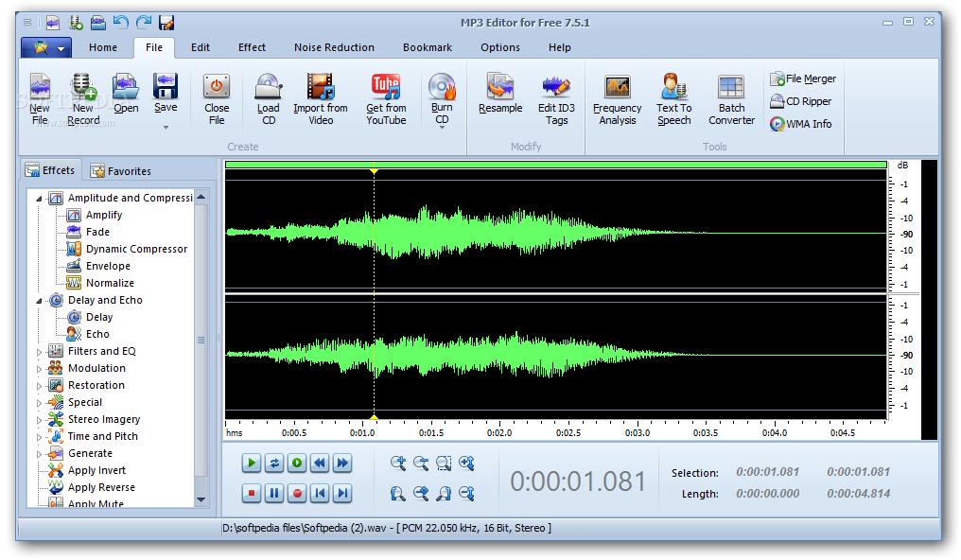Click quick-access new file icon in title bar

(x=53, y=23)
